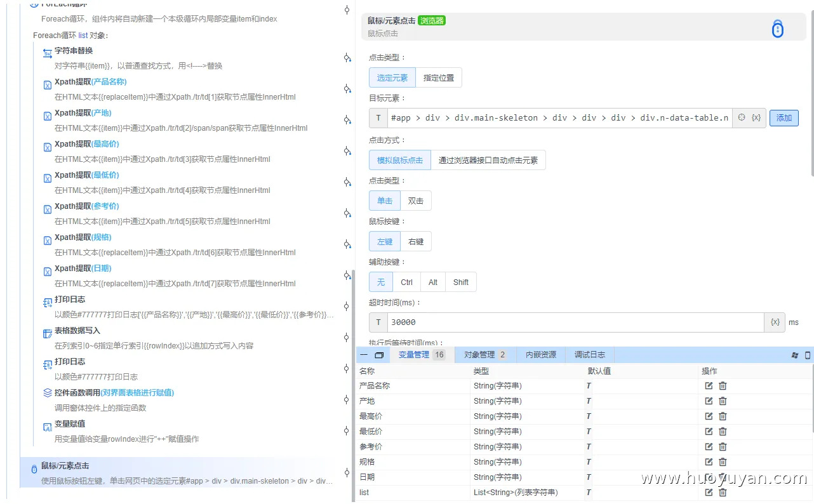Click the 默认值 column header
Screen dimensions: 814x504
(x=599, y=371)
